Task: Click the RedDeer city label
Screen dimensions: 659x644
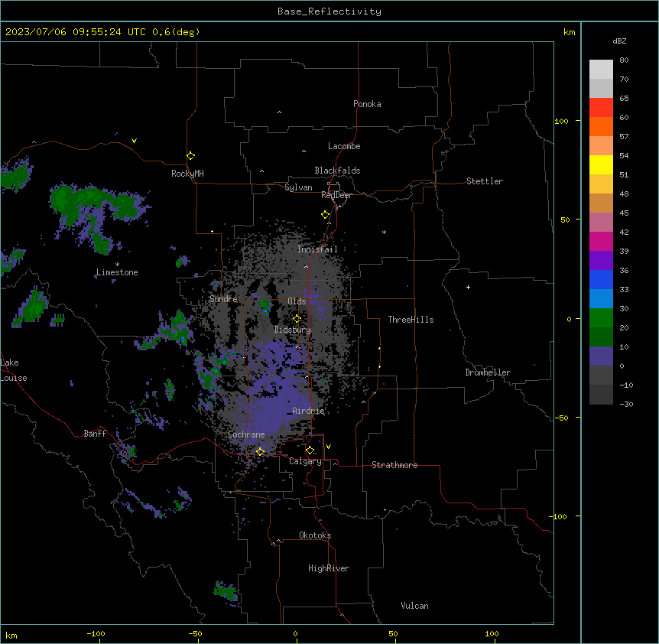Action: point(336,195)
